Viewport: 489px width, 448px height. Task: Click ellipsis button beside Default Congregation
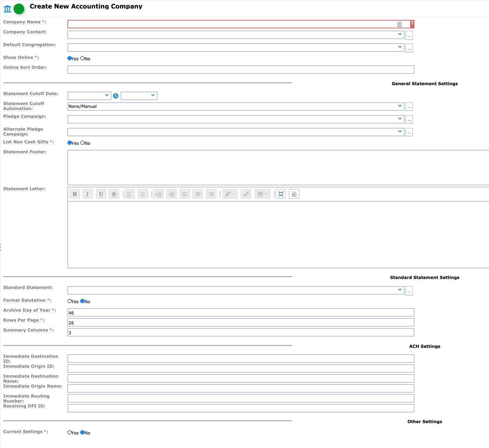coord(409,48)
